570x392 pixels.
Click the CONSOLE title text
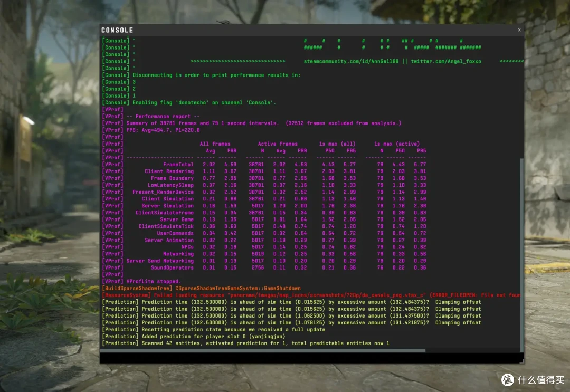117,30
